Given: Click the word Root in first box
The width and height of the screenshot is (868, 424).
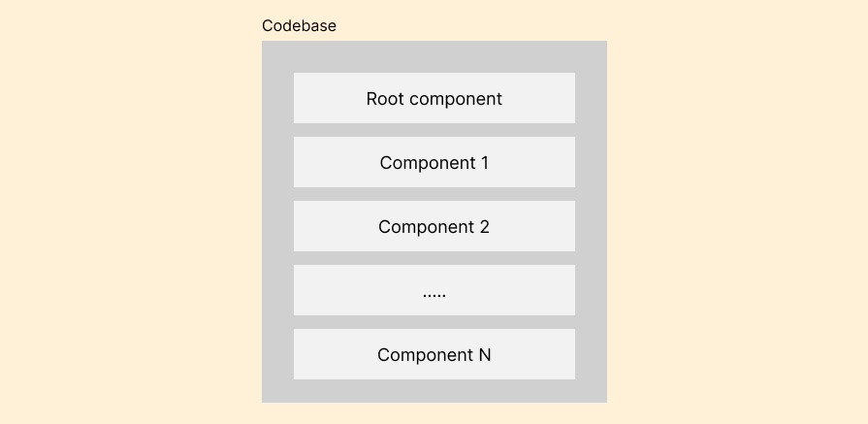Looking at the screenshot, I should tap(386, 99).
